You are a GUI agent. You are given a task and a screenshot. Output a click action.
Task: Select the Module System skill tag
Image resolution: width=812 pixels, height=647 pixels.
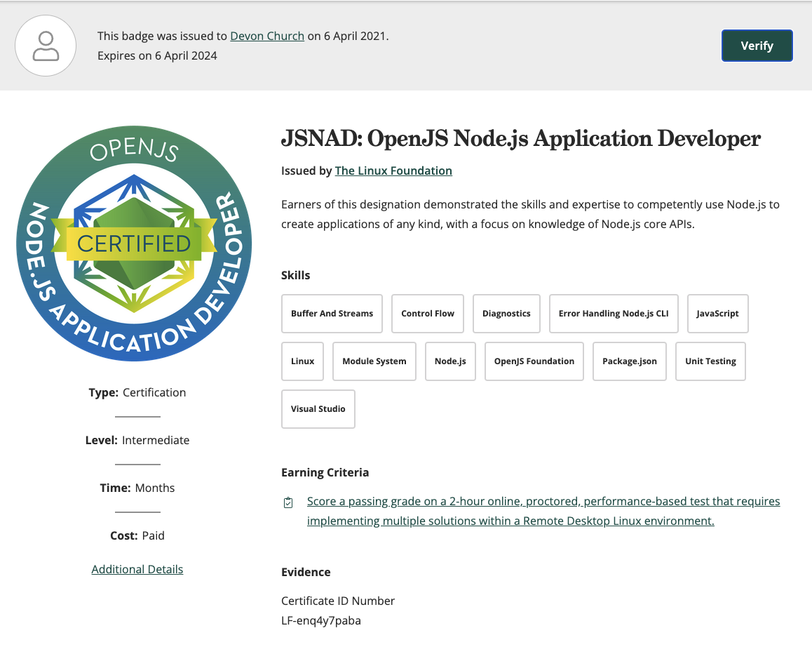click(374, 361)
